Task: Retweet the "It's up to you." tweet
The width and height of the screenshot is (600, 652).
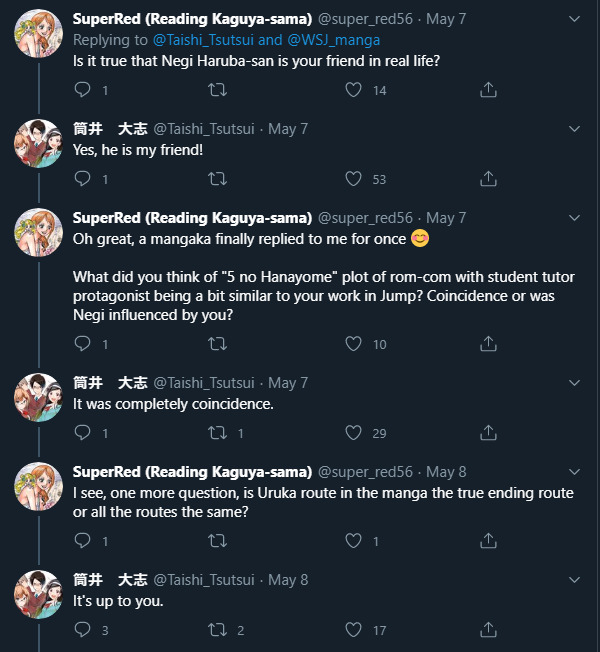Action: click(x=217, y=630)
